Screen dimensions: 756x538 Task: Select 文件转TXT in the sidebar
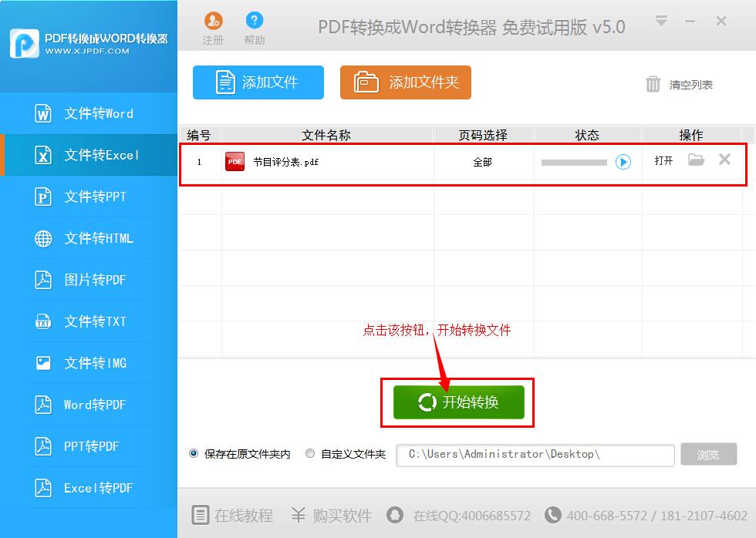tap(89, 321)
